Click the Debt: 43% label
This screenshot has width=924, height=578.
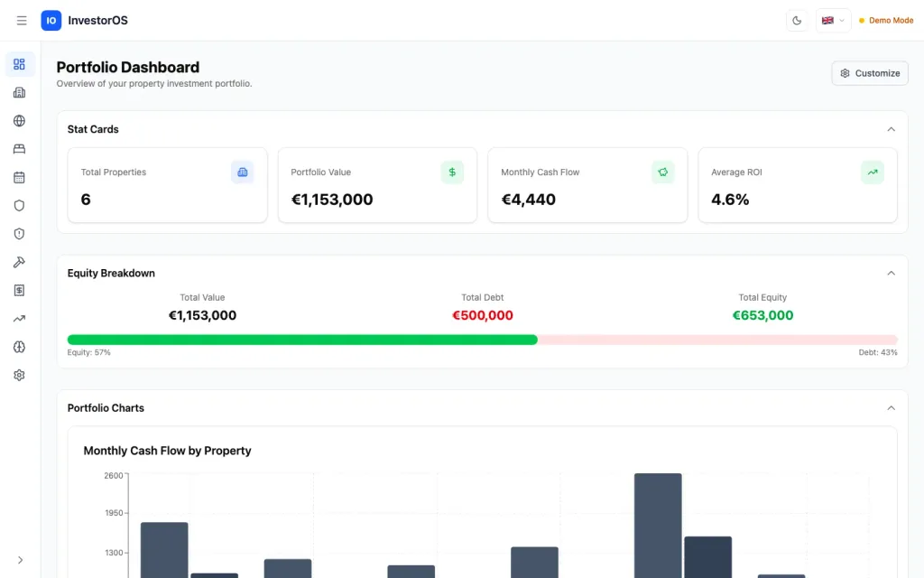pos(878,353)
